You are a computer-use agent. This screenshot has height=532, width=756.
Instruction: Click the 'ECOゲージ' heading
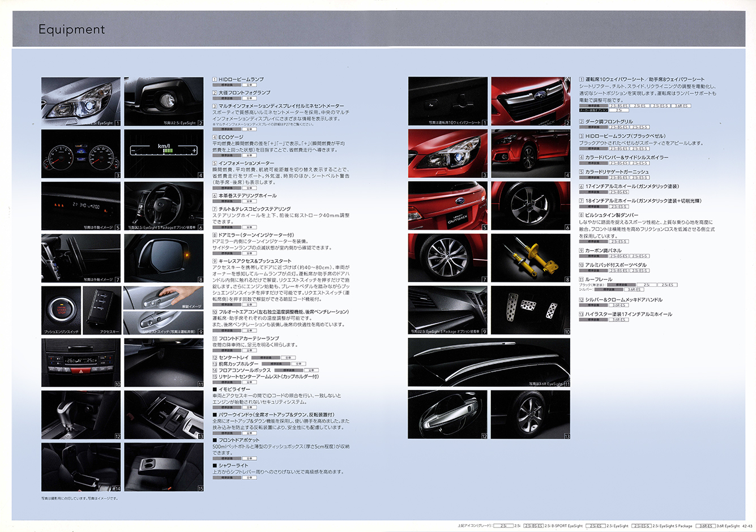click(x=231, y=138)
